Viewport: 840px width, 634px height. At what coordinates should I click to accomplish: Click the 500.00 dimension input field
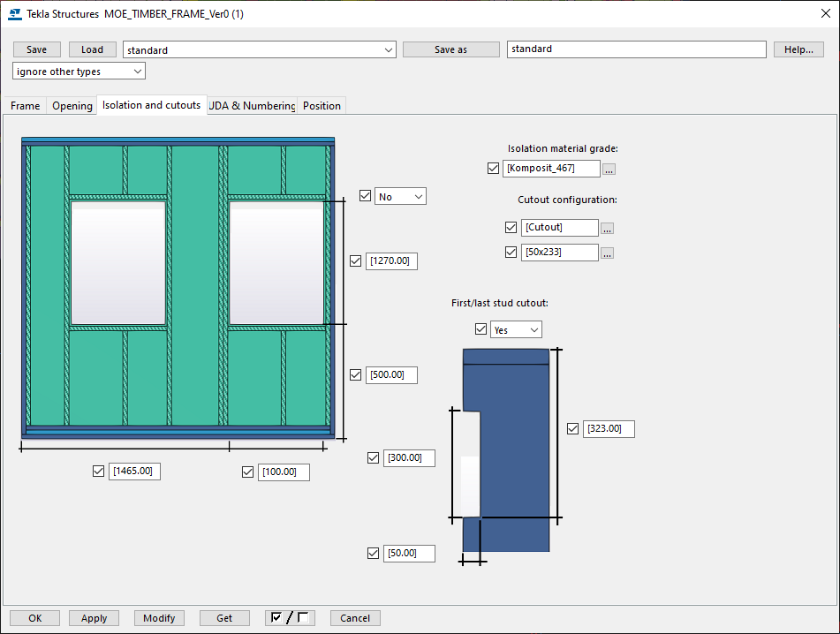click(x=391, y=374)
